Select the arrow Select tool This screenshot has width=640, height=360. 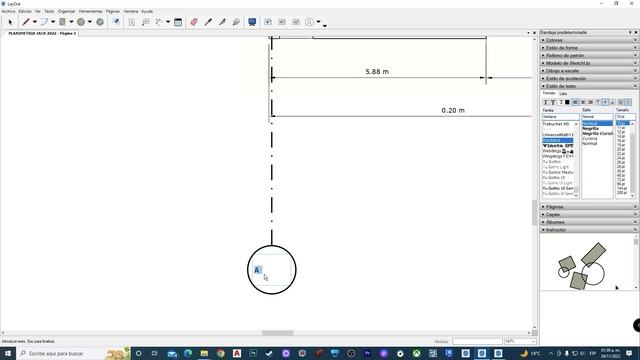10,22
